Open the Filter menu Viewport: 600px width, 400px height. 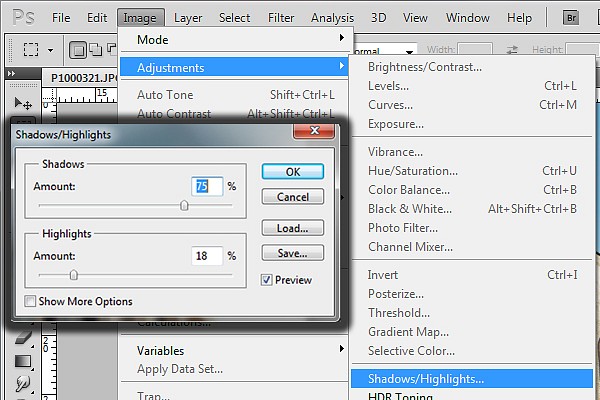pyautogui.click(x=281, y=18)
